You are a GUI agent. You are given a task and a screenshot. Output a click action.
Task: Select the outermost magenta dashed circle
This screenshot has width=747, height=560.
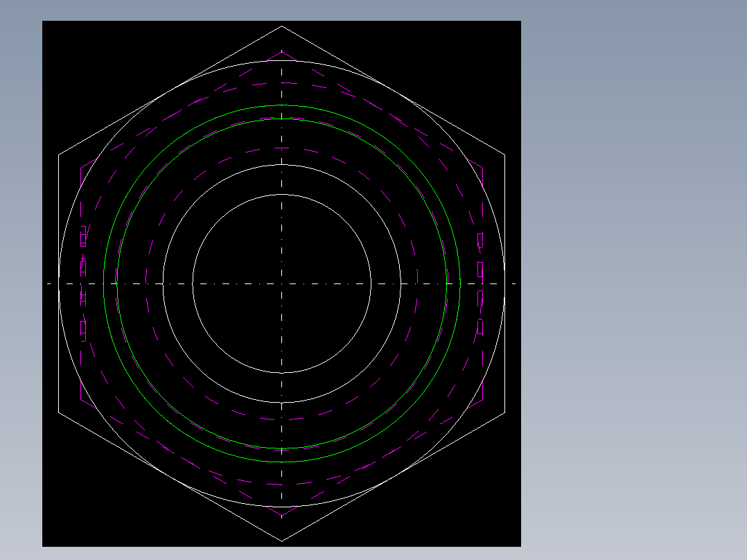[281, 82]
